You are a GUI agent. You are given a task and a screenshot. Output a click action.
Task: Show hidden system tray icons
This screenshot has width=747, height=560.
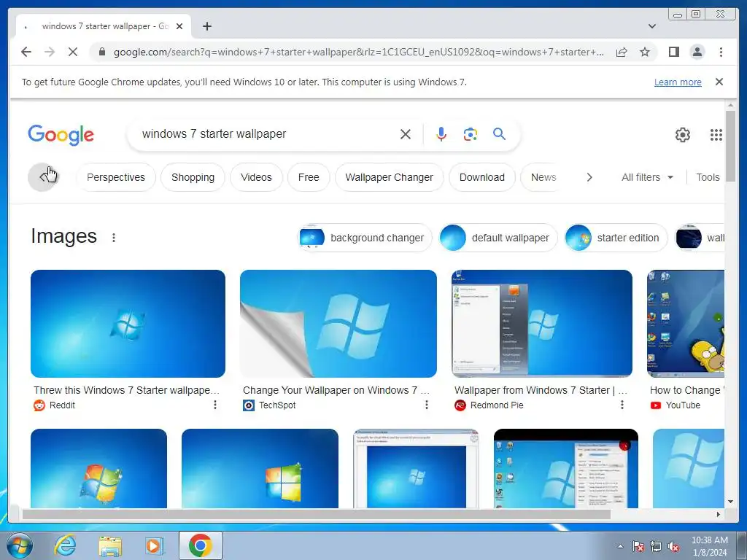(x=620, y=546)
